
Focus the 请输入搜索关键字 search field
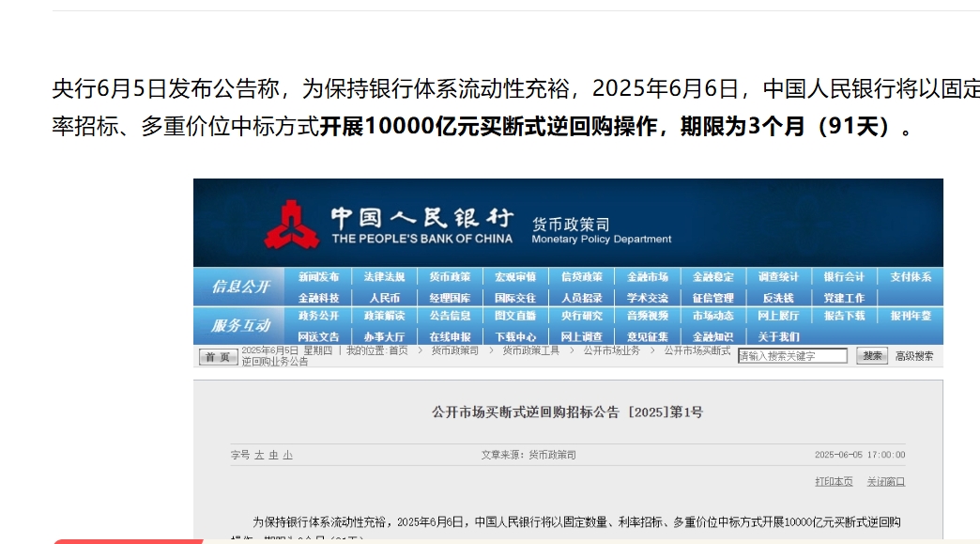pos(792,356)
